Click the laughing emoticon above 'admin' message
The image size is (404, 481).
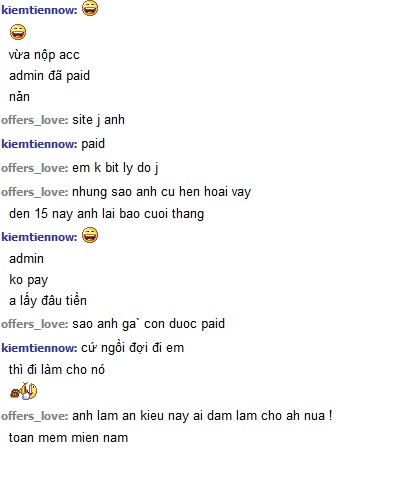tap(90, 235)
